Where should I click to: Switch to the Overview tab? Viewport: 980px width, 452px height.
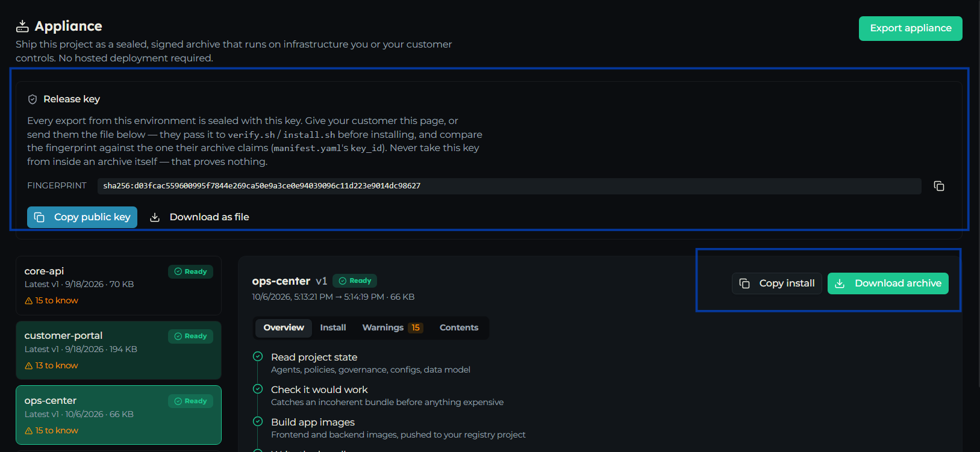coord(284,327)
